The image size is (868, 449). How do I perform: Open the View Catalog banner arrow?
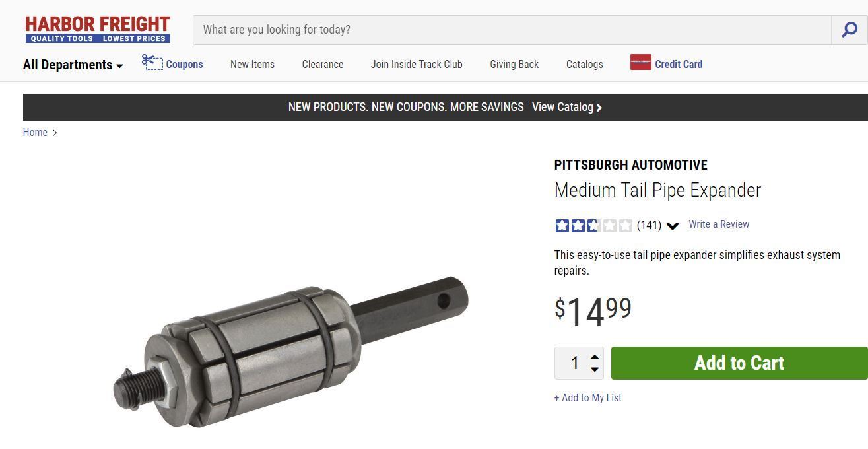point(599,108)
